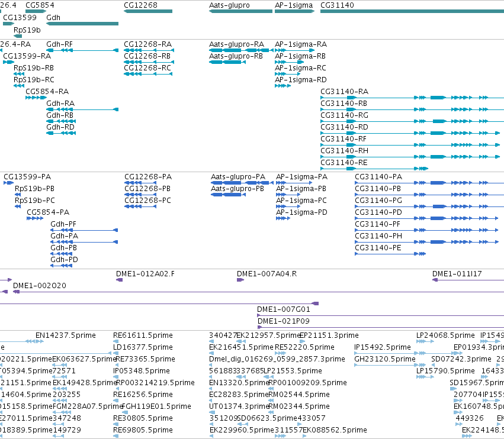
Task: Click the LP15790.5prime EST label
Action: [445, 371]
